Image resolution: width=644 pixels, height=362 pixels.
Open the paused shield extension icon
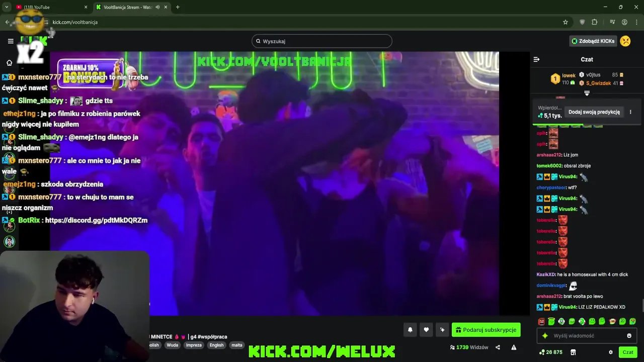click(x=582, y=22)
